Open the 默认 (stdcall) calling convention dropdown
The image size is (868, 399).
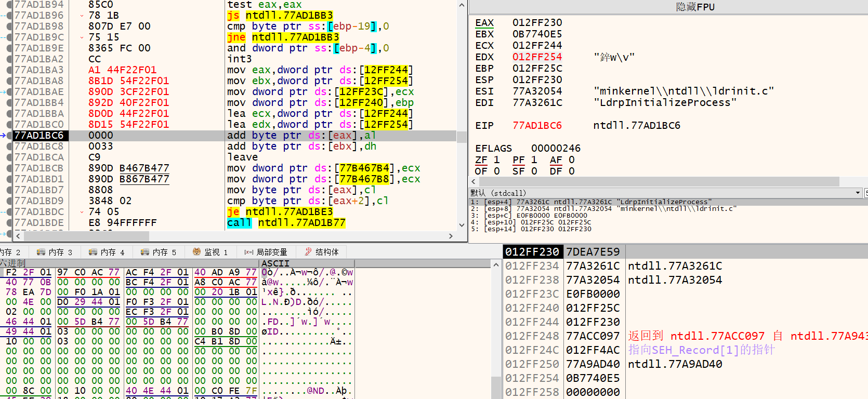pyautogui.click(x=665, y=193)
